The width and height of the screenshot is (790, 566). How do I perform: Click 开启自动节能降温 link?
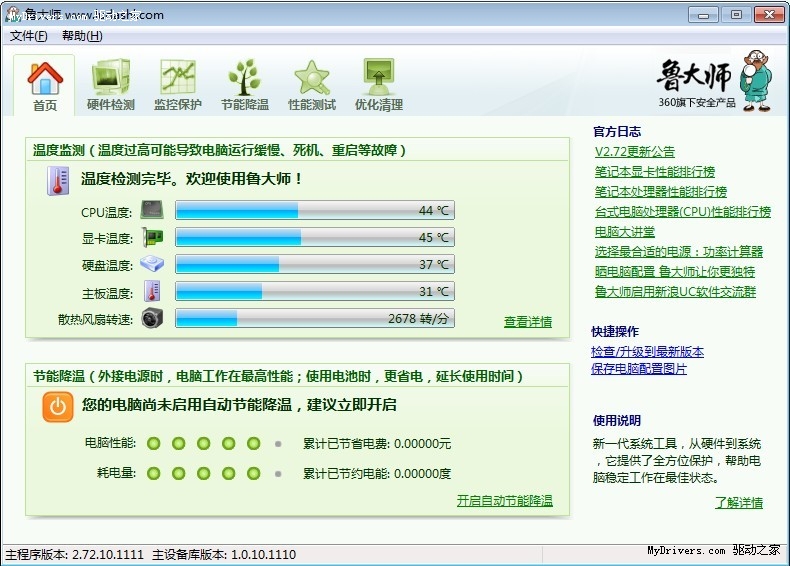pyautogui.click(x=504, y=501)
